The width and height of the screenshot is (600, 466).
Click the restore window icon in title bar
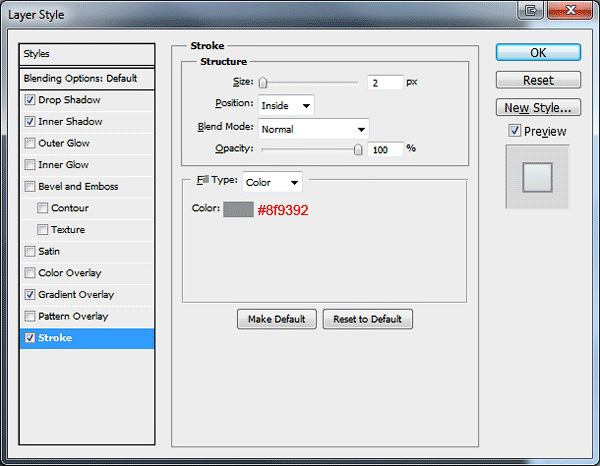(x=531, y=11)
